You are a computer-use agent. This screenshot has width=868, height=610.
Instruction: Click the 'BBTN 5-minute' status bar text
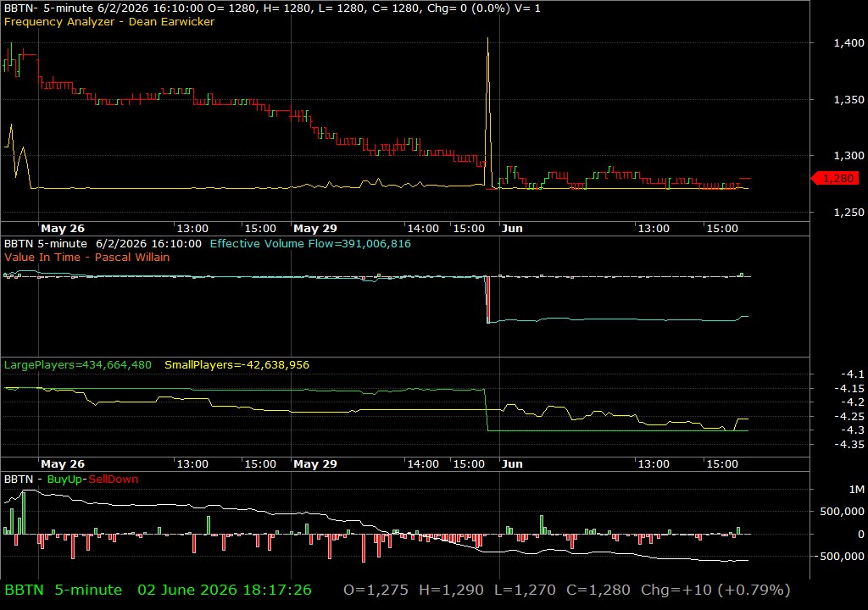pos(63,590)
